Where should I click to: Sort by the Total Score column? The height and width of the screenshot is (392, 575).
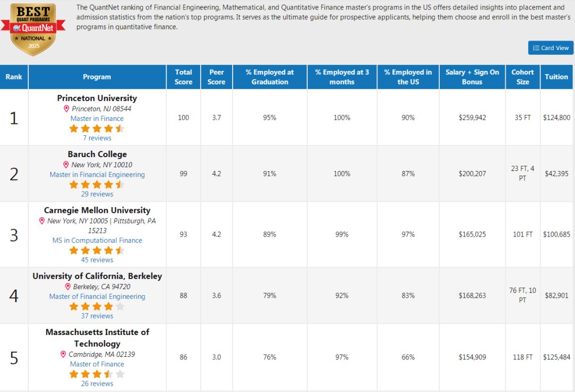(x=183, y=77)
